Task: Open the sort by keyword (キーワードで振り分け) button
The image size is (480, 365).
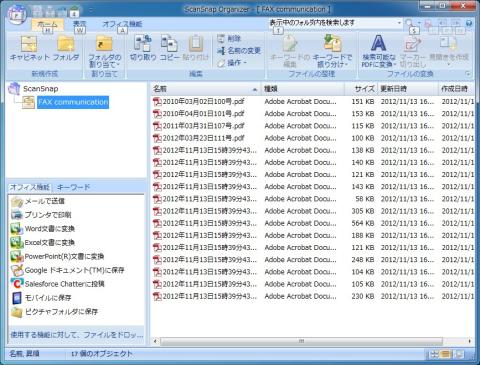Action: [x=332, y=52]
